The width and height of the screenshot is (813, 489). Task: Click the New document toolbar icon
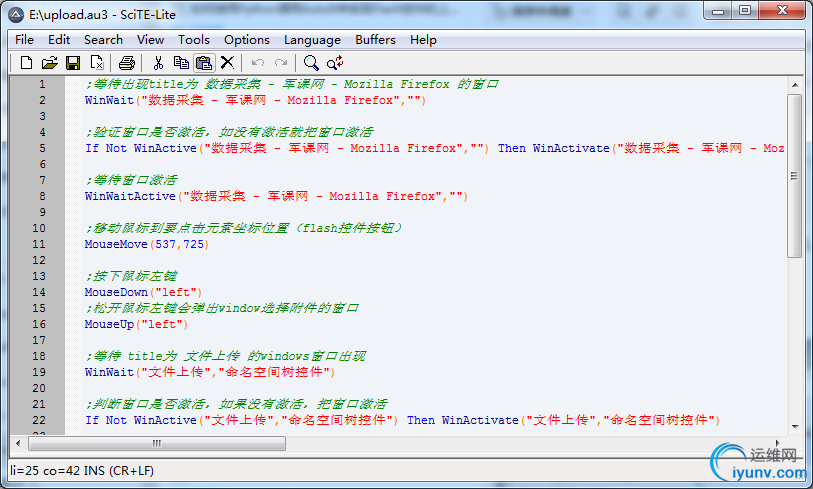pos(26,63)
